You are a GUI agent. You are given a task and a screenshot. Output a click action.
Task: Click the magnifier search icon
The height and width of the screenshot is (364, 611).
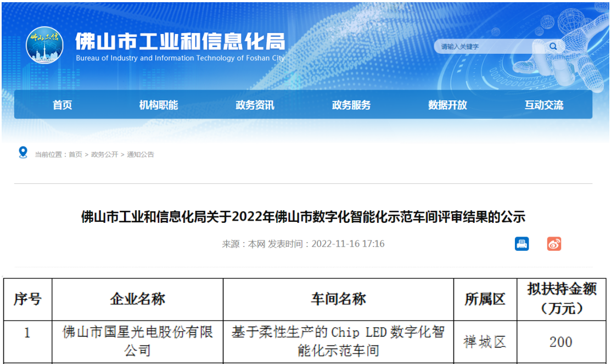(553, 47)
